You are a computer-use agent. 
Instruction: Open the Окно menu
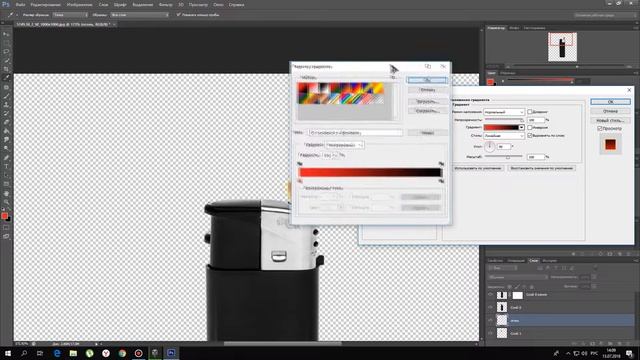coord(218,5)
